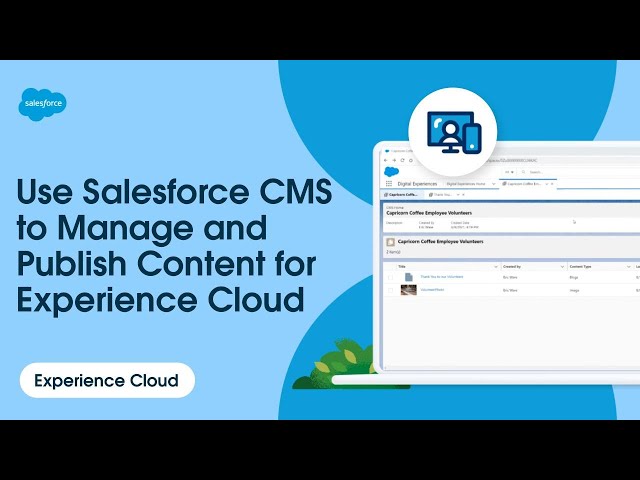Open the Content Type column header chevron

pyautogui.click(x=629, y=267)
